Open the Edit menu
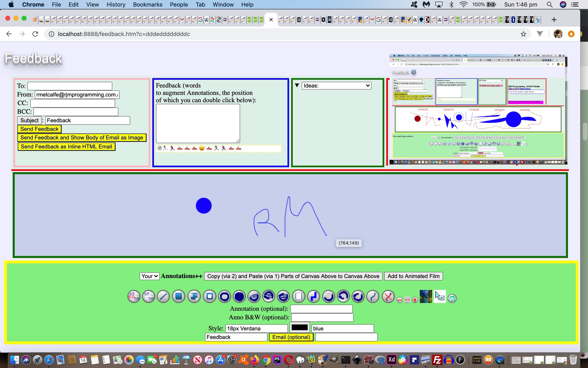This screenshot has width=588, height=368. 73,4
